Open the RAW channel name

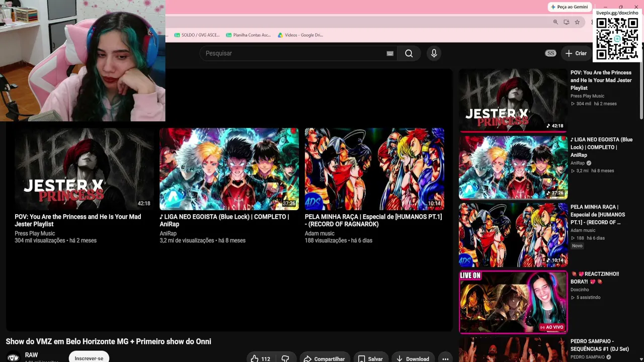click(x=32, y=355)
